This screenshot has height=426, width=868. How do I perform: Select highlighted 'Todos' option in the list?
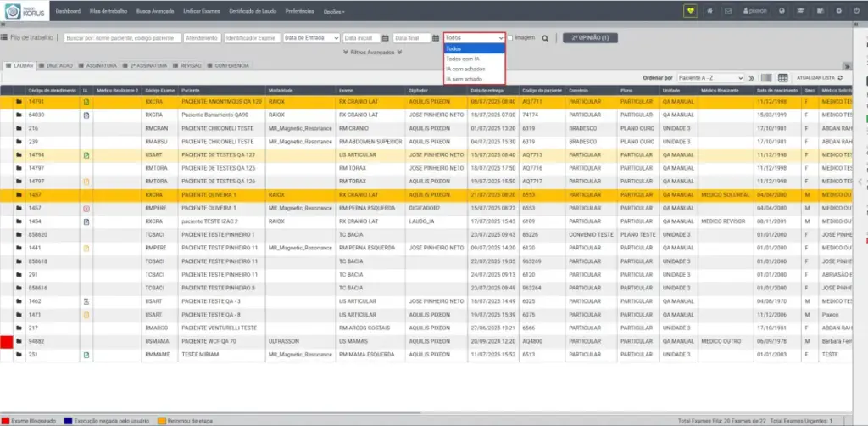(475, 48)
